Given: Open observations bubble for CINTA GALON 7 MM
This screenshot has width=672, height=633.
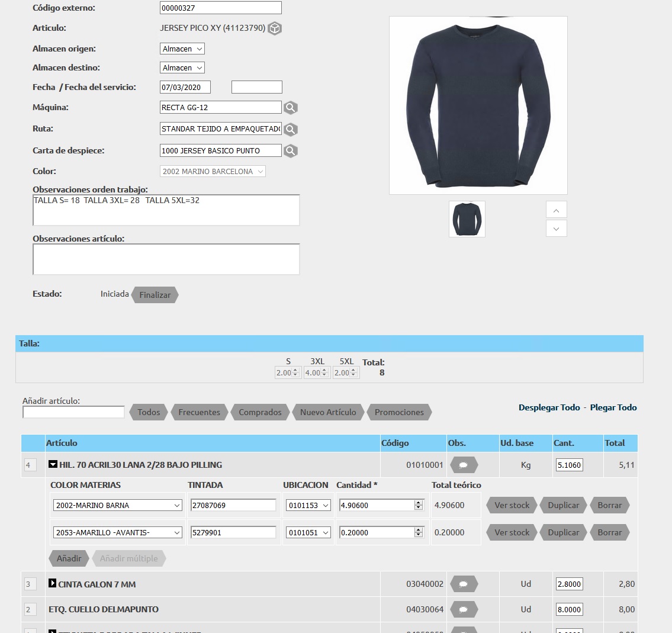Looking at the screenshot, I should click(464, 584).
